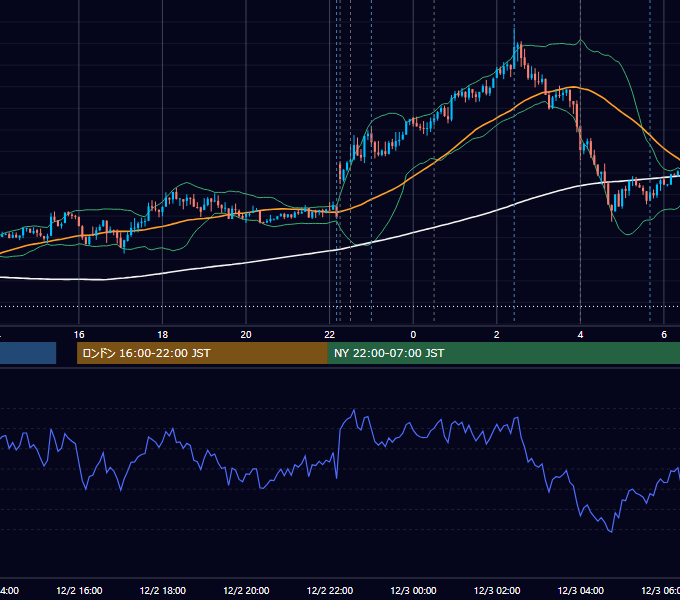The height and width of the screenshot is (600, 680).
Task: Click hour label 4 on upper time axis
Action: 580,335
